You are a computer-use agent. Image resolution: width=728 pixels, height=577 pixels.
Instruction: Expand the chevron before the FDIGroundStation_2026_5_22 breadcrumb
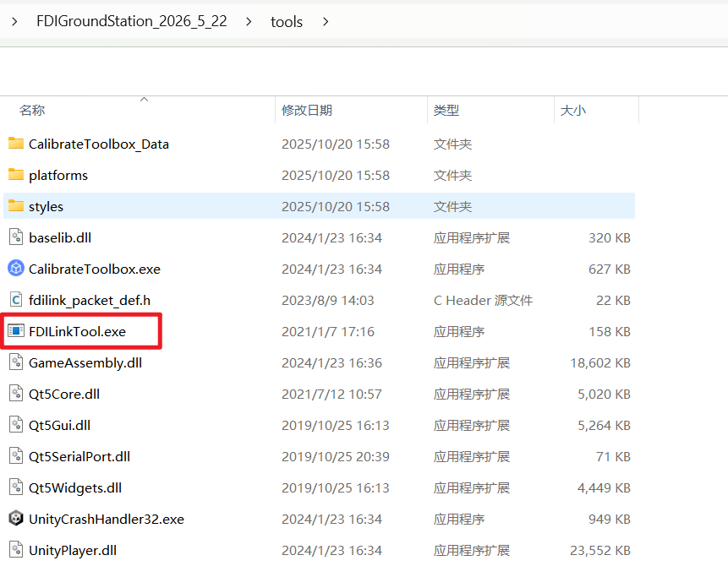pyautogui.click(x=14, y=21)
